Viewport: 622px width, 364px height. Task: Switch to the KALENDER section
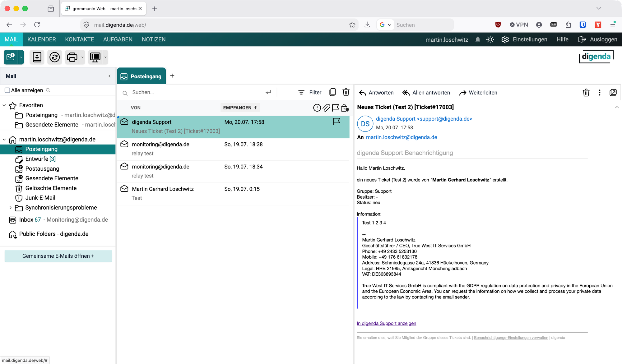[x=42, y=39]
